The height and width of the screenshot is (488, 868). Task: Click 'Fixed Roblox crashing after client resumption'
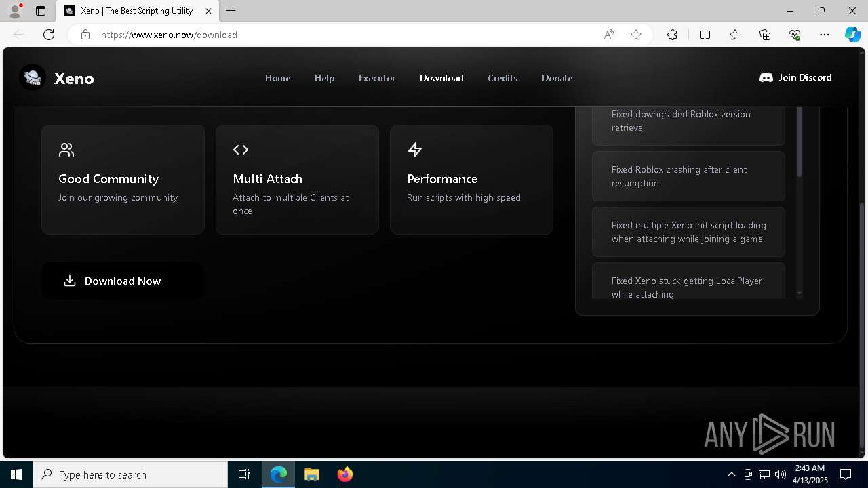click(x=688, y=176)
